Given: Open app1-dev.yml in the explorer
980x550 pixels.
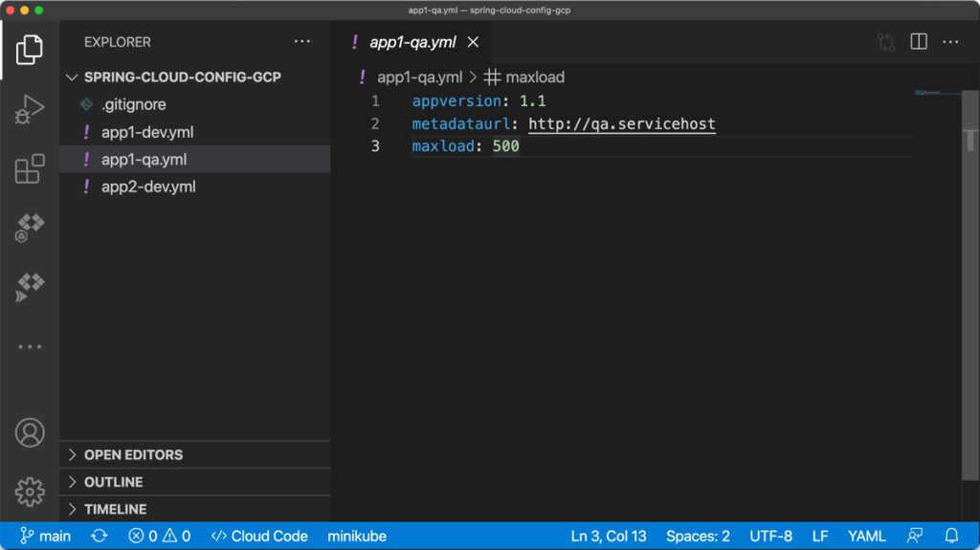Looking at the screenshot, I should 147,132.
